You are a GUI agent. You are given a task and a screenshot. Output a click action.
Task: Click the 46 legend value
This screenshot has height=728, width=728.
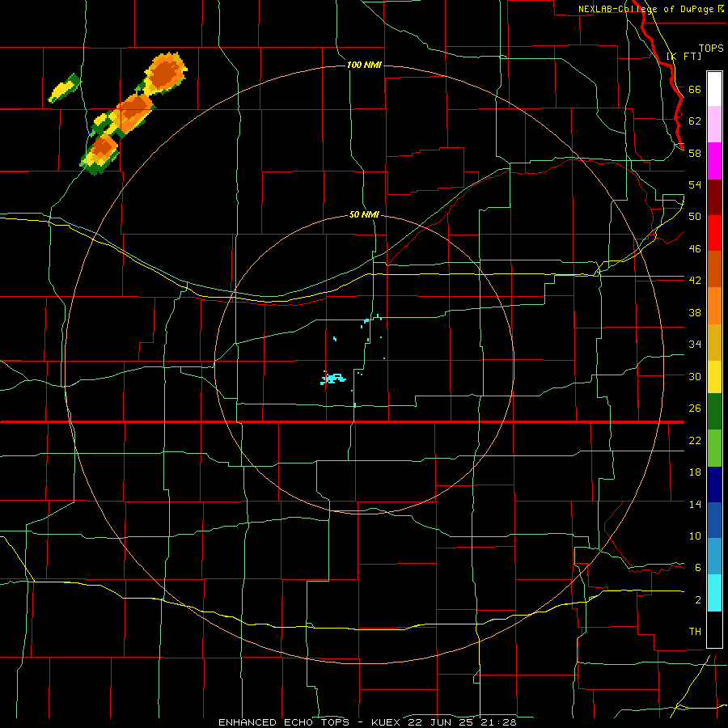695,249
